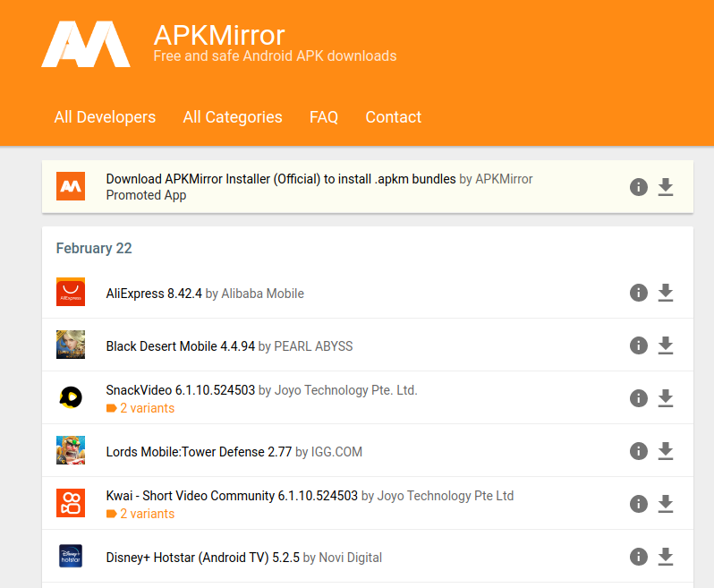
Task: Go to the FAQ page
Action: pyautogui.click(x=324, y=117)
